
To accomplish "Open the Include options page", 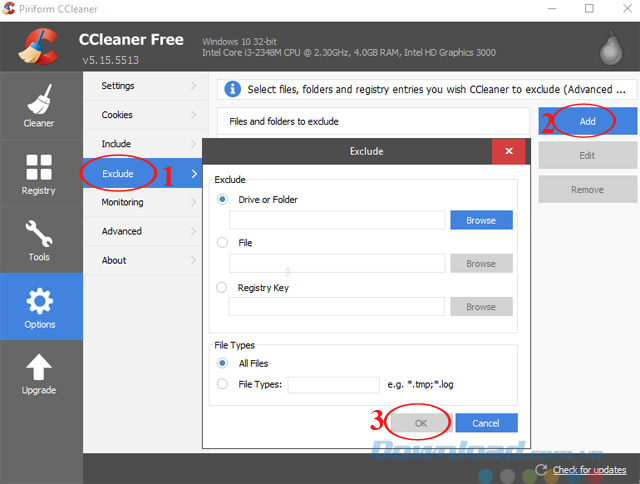I will (143, 144).
